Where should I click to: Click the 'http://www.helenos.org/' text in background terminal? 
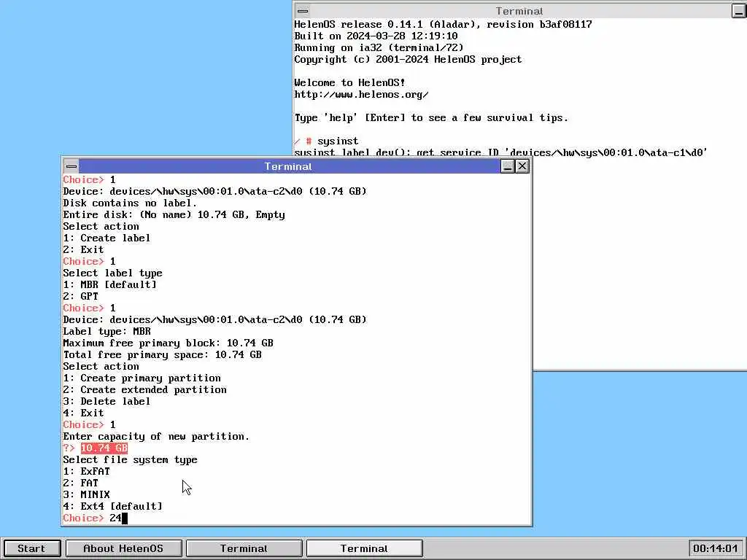(361, 94)
